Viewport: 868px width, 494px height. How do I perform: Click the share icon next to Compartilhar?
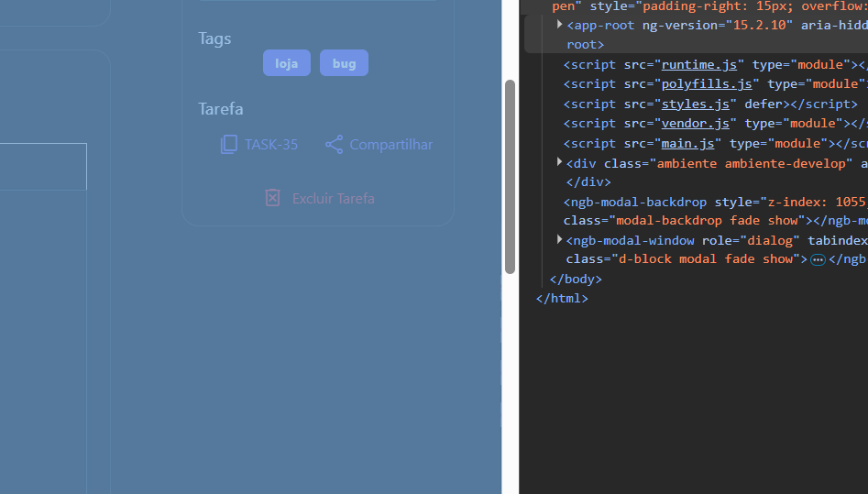pyautogui.click(x=335, y=145)
